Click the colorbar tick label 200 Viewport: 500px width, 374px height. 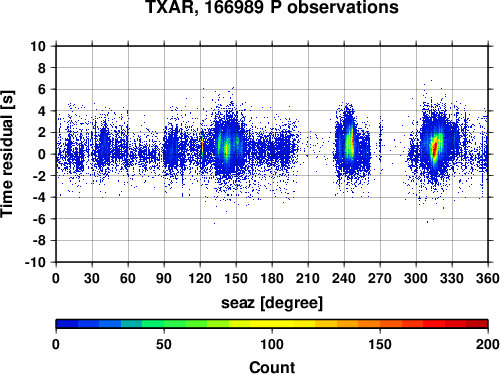[488, 344]
